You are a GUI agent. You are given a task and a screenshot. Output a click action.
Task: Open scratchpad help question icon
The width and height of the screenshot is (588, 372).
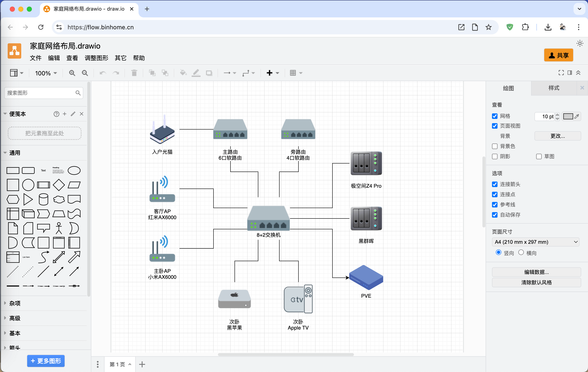pos(57,114)
